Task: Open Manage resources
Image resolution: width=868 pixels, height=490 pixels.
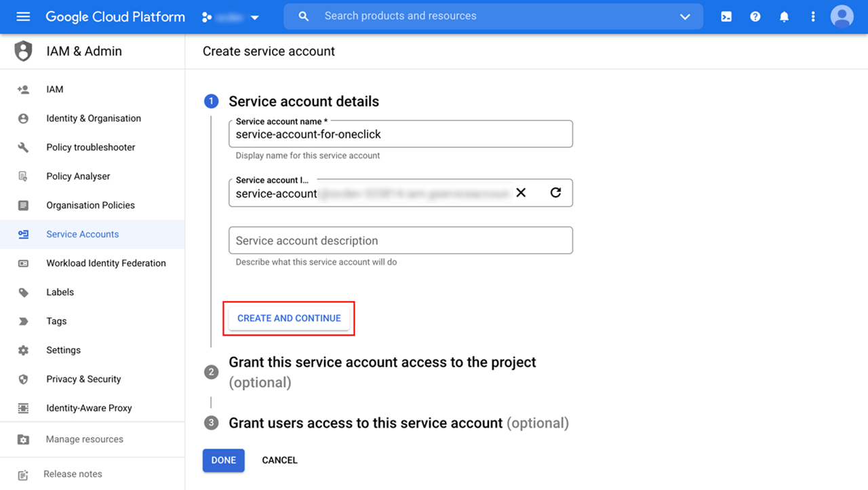Action: [92, 439]
